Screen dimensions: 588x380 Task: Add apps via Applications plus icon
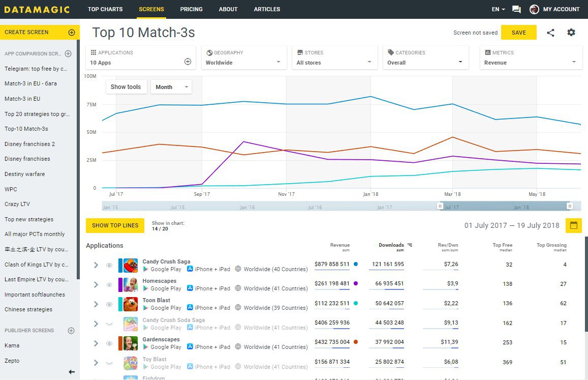tap(188, 62)
